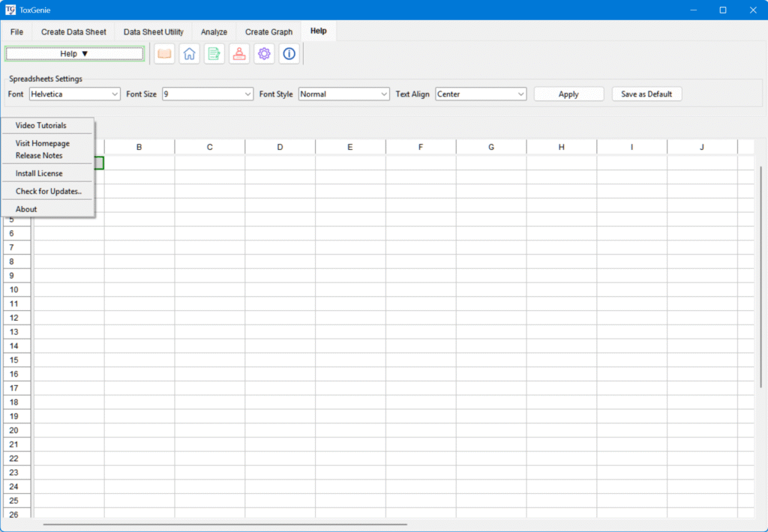Select column header D
The height and width of the screenshot is (532, 768).
tap(280, 147)
